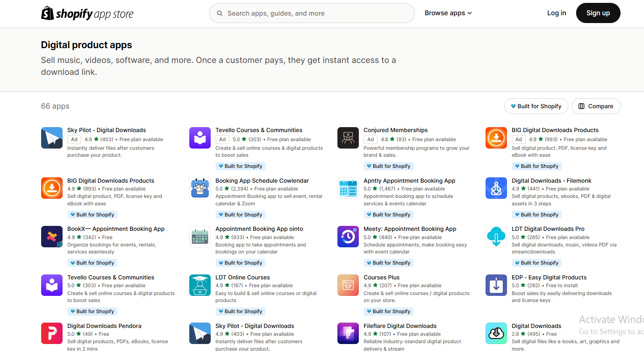Click the Ad badge on Conjured Memberships
Image resolution: width=644 pixels, height=351 pixels.
click(x=370, y=139)
